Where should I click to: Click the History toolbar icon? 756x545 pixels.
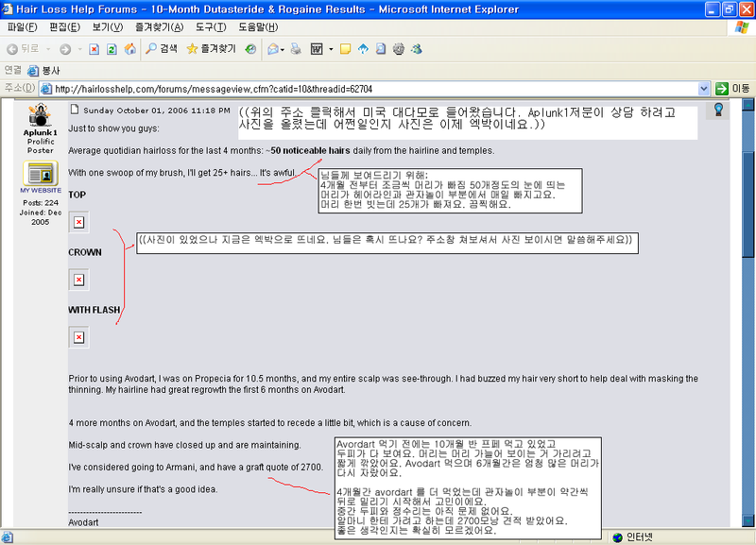click(250, 49)
